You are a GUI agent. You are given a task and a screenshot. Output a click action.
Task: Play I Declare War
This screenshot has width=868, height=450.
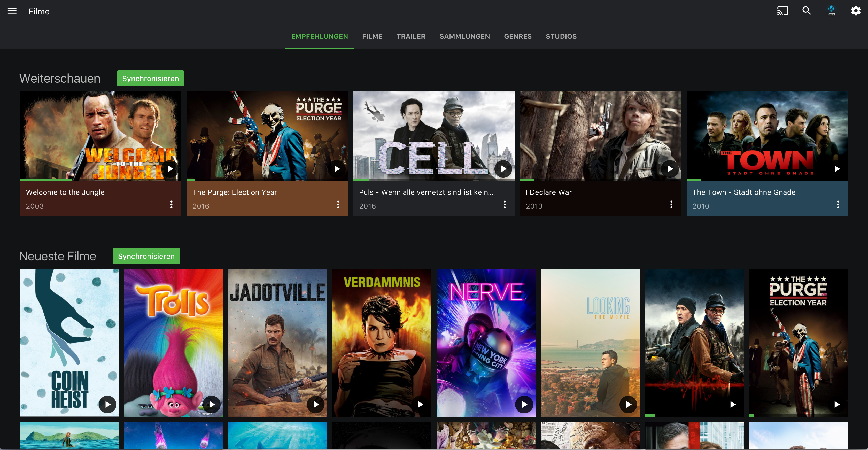[670, 169]
